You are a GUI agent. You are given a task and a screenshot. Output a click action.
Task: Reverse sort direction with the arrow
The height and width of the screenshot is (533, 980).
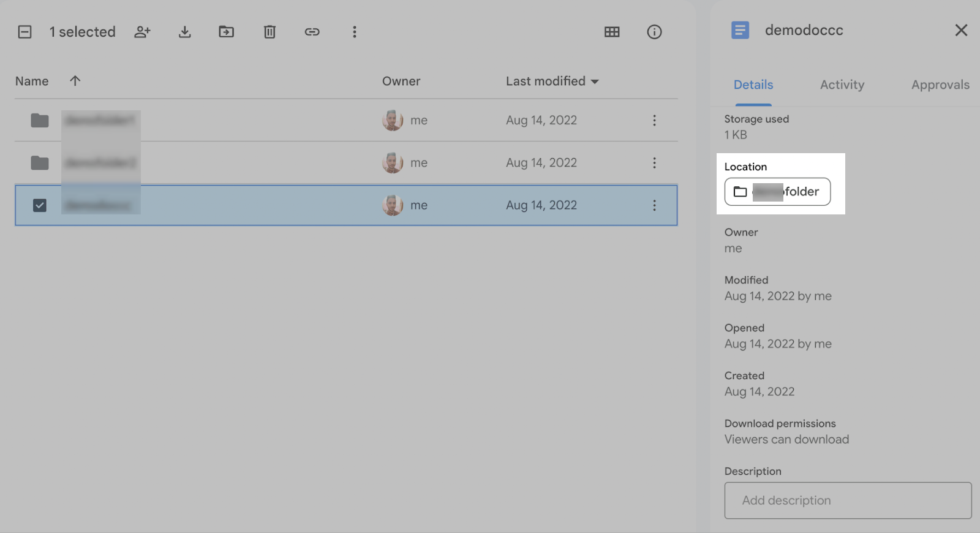click(x=75, y=81)
